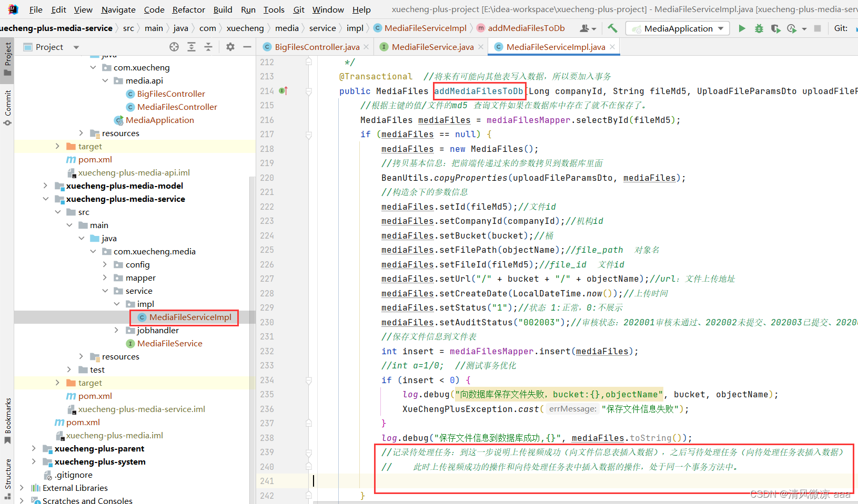
Task: Build project with the hammer icon
Action: click(x=612, y=28)
